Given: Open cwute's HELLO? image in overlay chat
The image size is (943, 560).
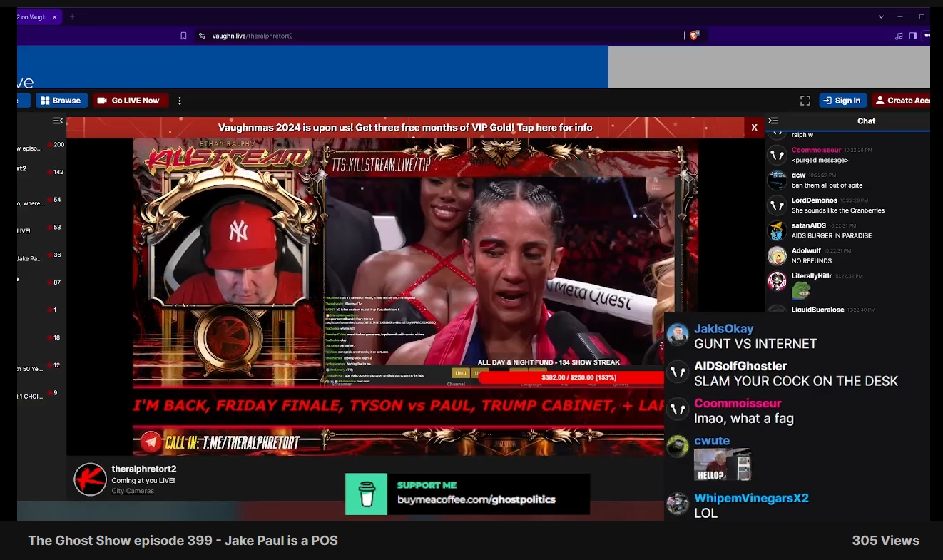Looking at the screenshot, I should pos(723,464).
